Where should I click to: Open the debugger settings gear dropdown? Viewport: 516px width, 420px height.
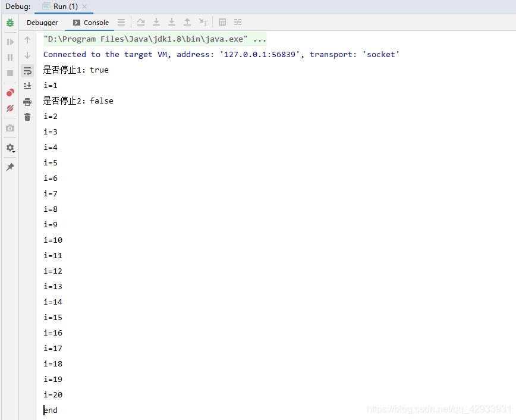[10, 148]
